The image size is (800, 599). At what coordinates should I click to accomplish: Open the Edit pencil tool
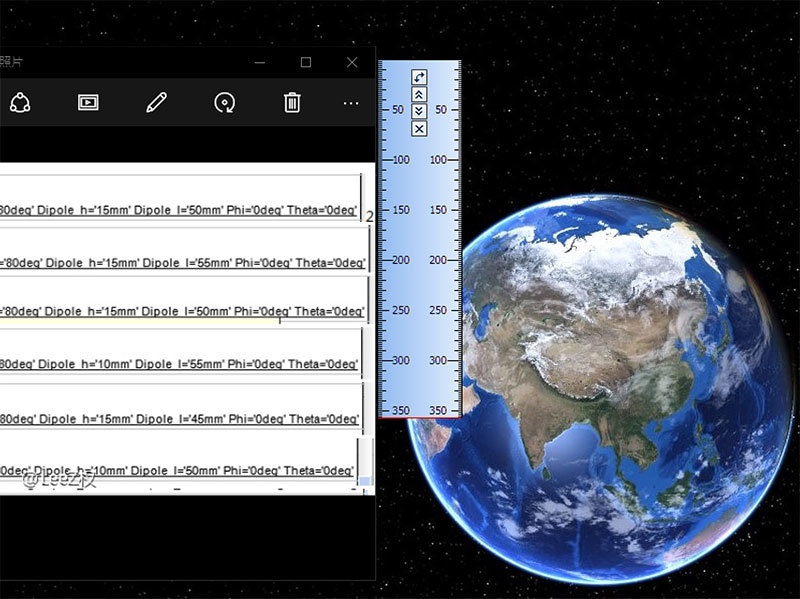click(156, 102)
